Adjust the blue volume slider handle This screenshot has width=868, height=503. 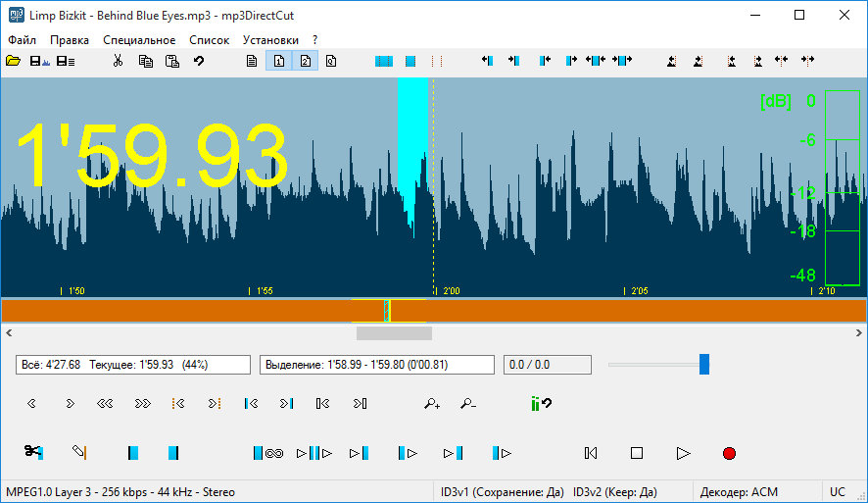click(x=704, y=365)
